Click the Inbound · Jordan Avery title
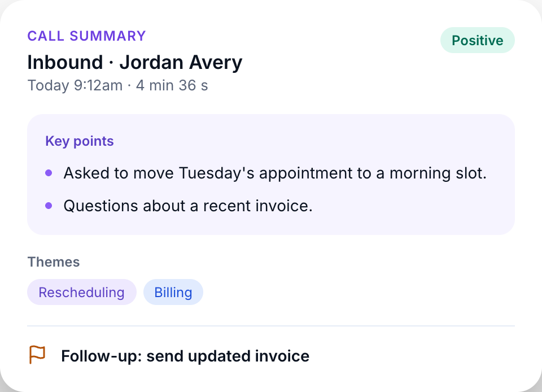Image resolution: width=542 pixels, height=392 pixels. click(135, 63)
